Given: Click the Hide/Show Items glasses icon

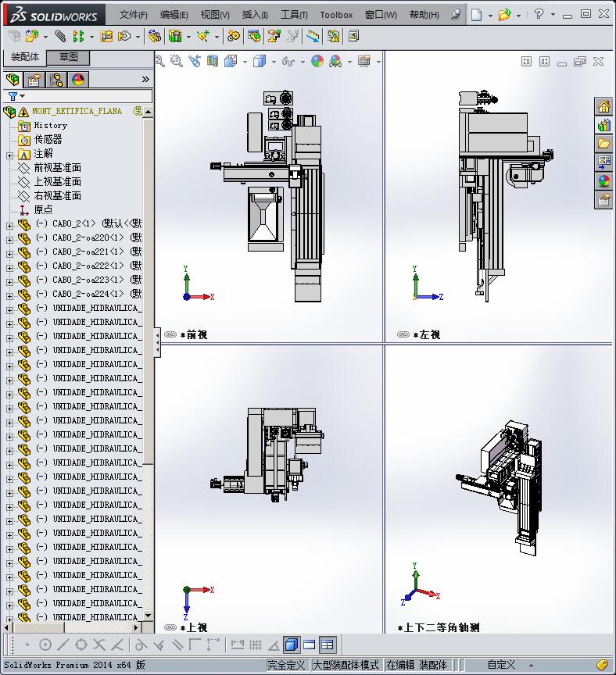Looking at the screenshot, I should (x=288, y=62).
